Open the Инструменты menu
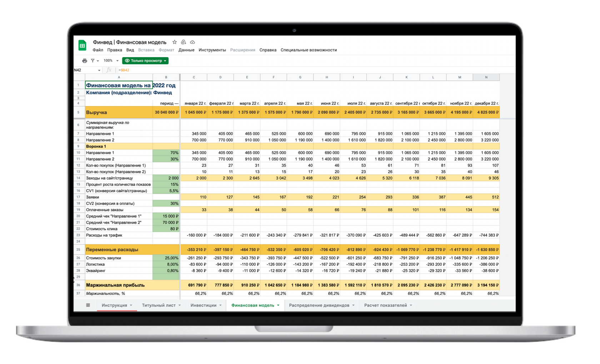The width and height of the screenshot is (600, 364). pyautogui.click(x=212, y=50)
